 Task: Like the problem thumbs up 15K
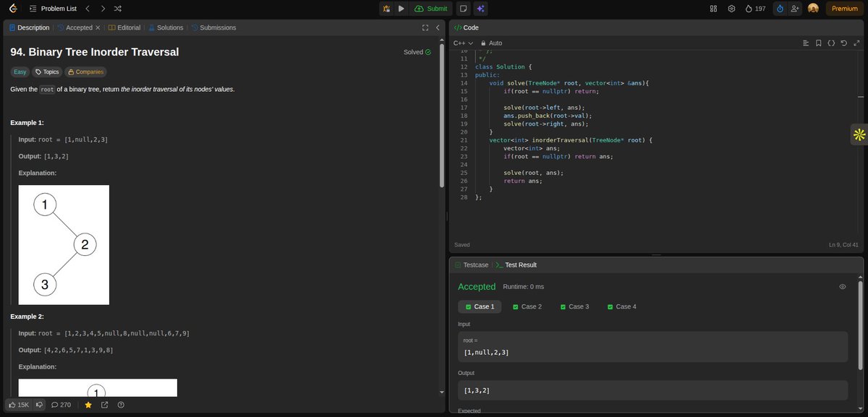coord(18,405)
